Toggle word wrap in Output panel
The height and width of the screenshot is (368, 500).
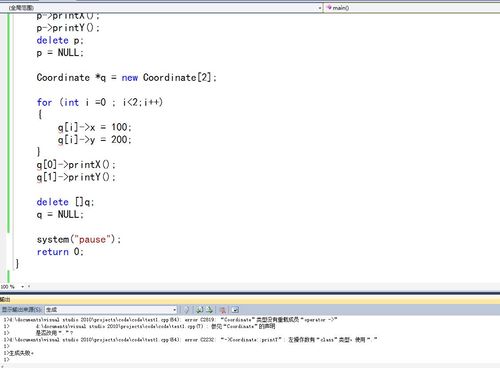[x=235, y=310]
